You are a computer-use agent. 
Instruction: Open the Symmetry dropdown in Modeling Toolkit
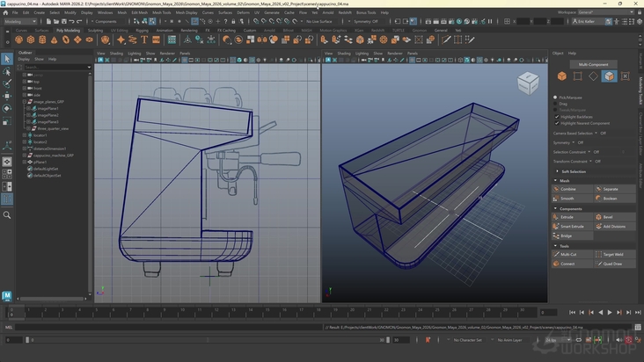pos(574,142)
